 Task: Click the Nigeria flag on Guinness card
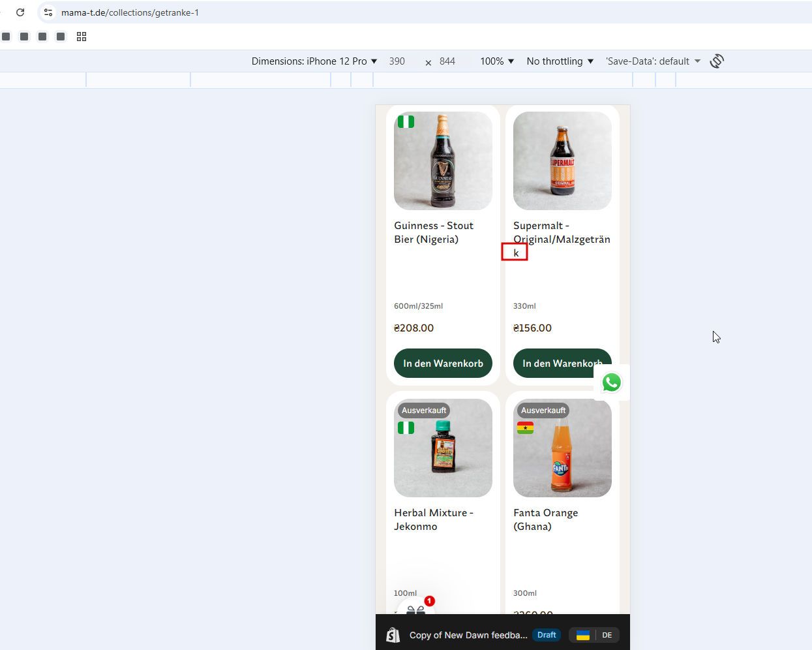406,122
